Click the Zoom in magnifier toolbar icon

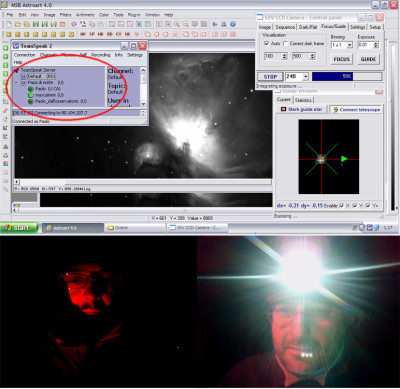(177, 24)
